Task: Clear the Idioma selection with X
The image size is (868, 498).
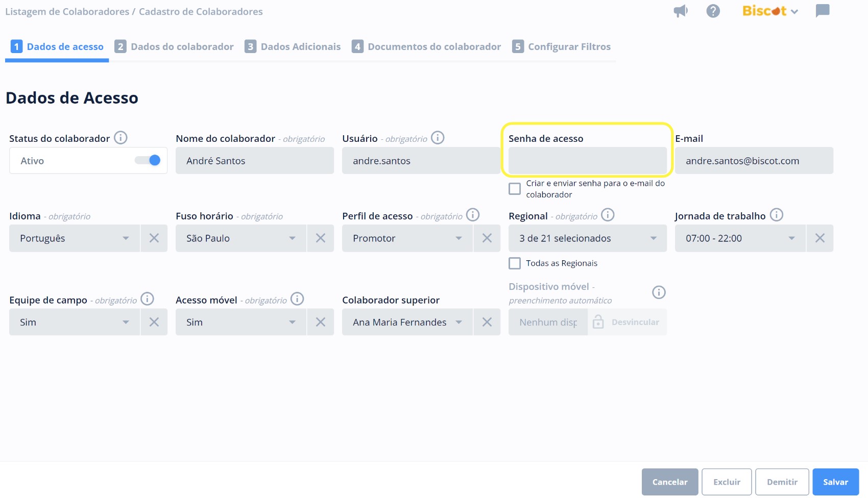Action: (154, 238)
